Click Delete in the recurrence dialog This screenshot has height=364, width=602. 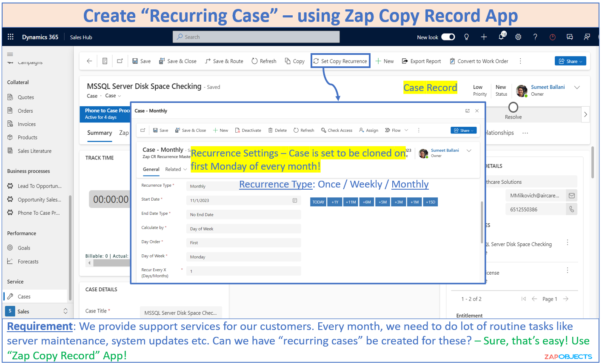277,130
